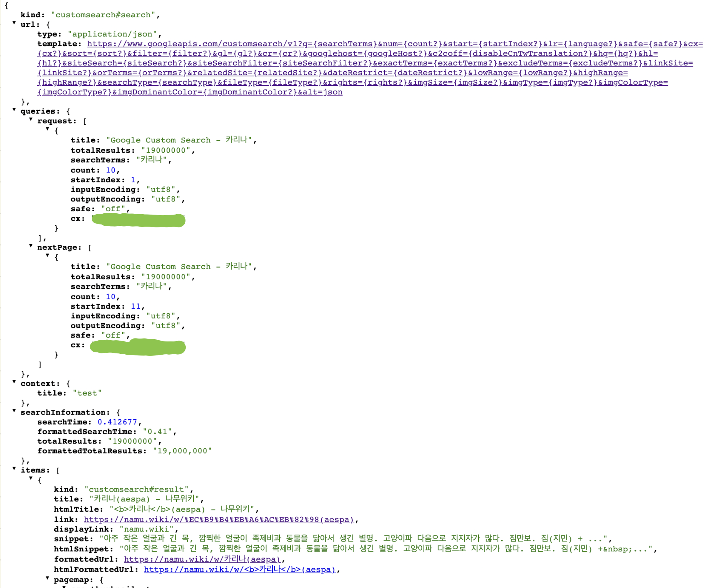Collapse the nextPage array

coord(31,246)
